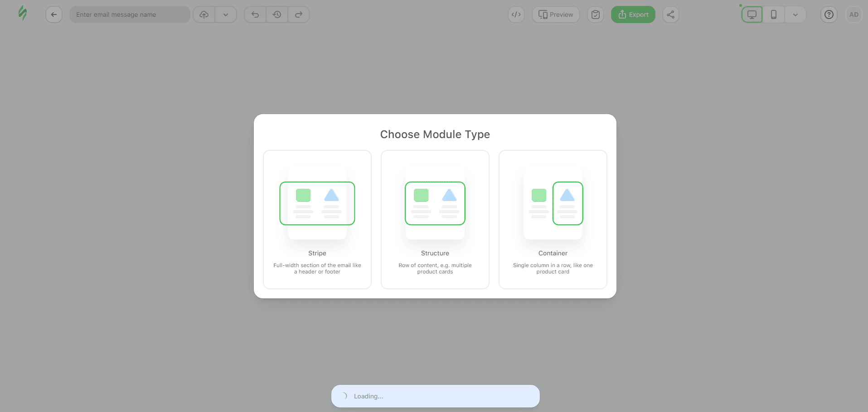Viewport: 868px width, 412px height.
Task: Choose the Container module type
Action: click(x=553, y=220)
